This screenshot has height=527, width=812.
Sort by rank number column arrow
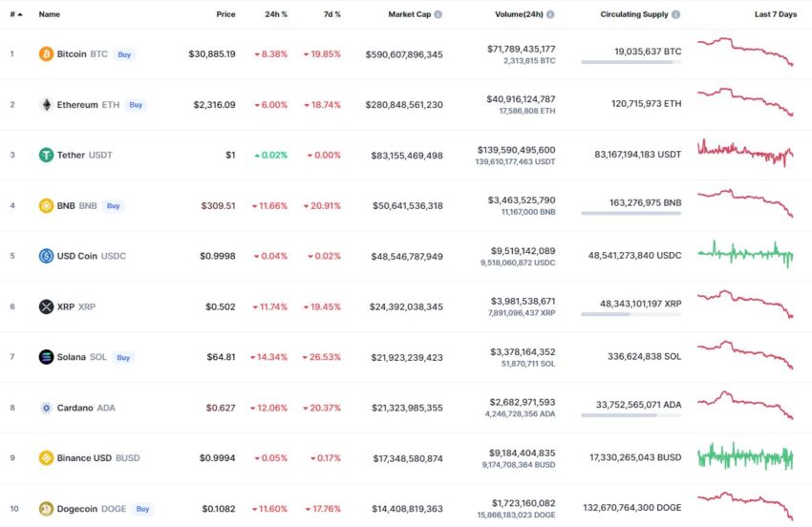[x=20, y=14]
